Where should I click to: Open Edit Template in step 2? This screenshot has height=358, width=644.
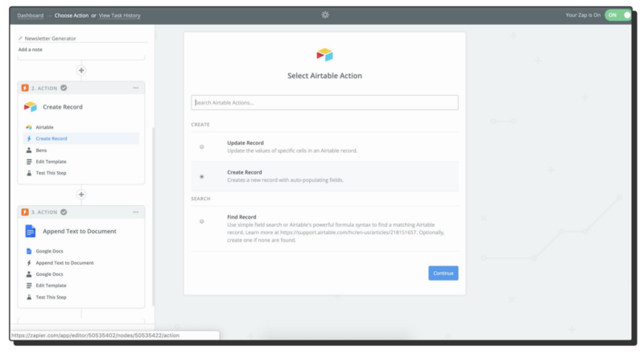51,162
